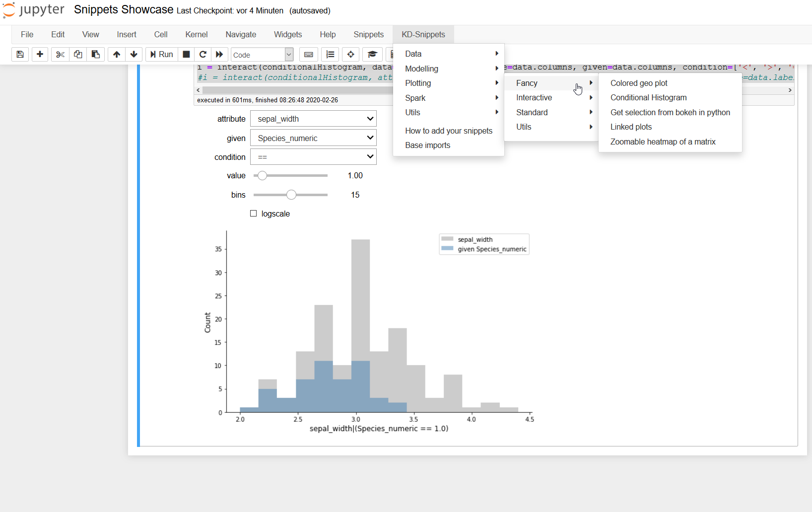Screen dimensions: 812x512
Task: Open the attribute sepal_width dropdown
Action: [313, 119]
